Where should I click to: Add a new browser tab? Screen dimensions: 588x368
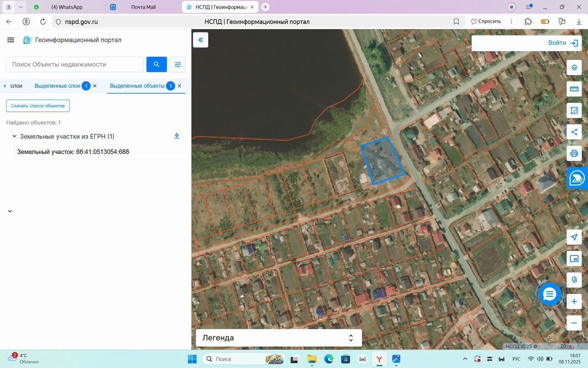265,7
